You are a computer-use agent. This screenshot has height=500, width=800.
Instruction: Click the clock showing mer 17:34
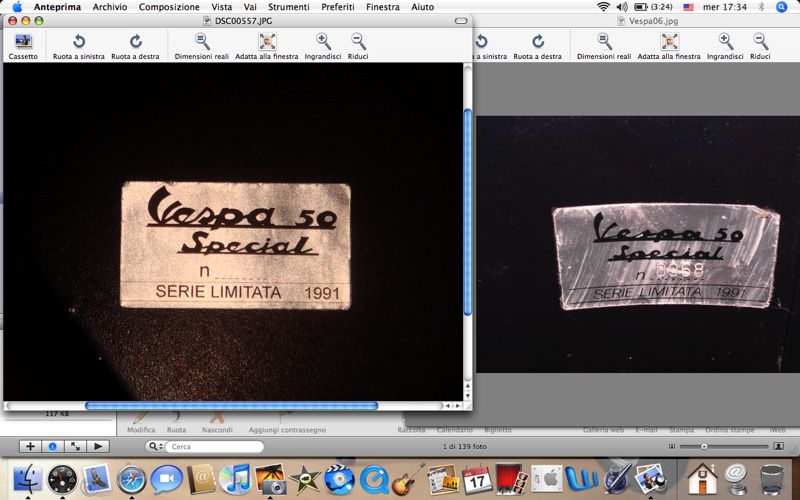click(724, 7)
